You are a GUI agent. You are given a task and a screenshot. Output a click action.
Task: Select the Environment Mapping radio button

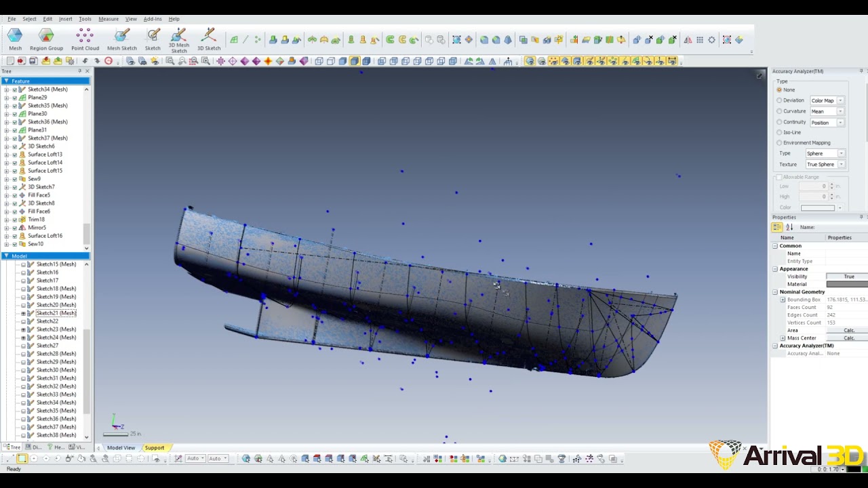click(x=779, y=142)
